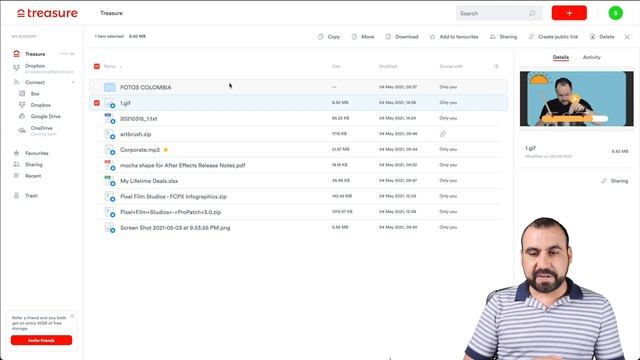This screenshot has width=640, height=360.
Task: Select the Corporate.mp3 file
Action: coord(140,150)
